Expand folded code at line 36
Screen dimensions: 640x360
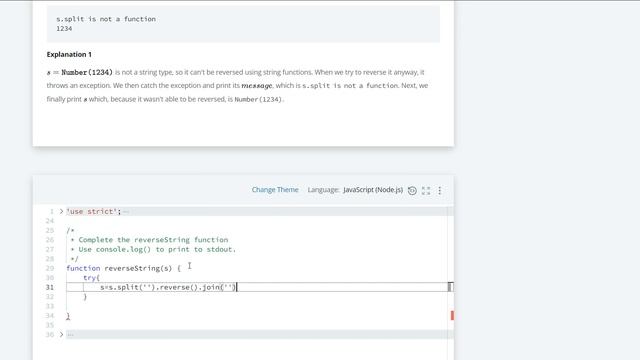point(61,335)
